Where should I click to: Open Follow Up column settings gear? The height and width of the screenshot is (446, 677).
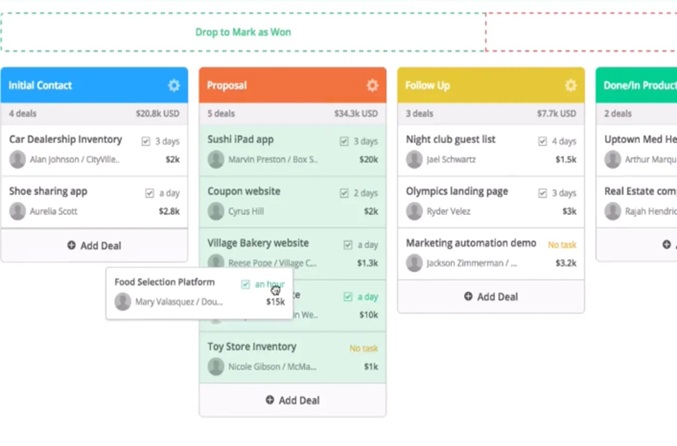pos(571,85)
